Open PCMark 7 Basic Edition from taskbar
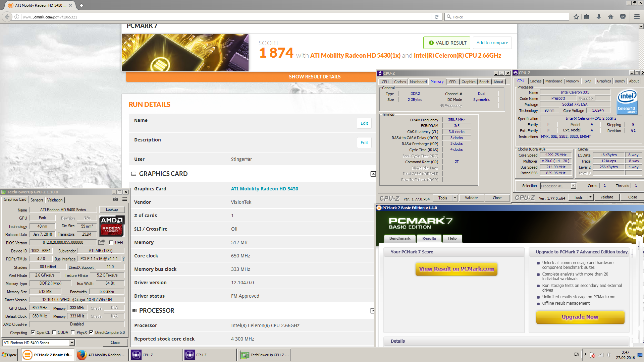 [48, 355]
